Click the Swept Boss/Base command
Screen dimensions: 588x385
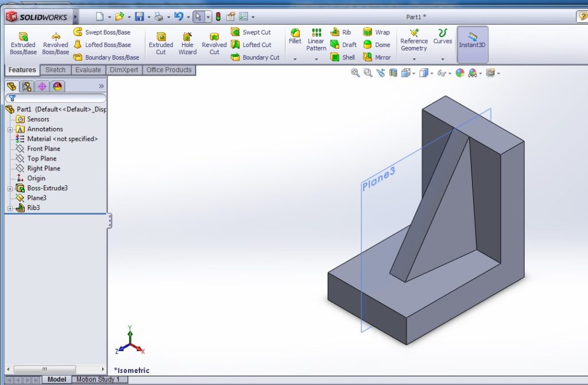click(x=107, y=32)
